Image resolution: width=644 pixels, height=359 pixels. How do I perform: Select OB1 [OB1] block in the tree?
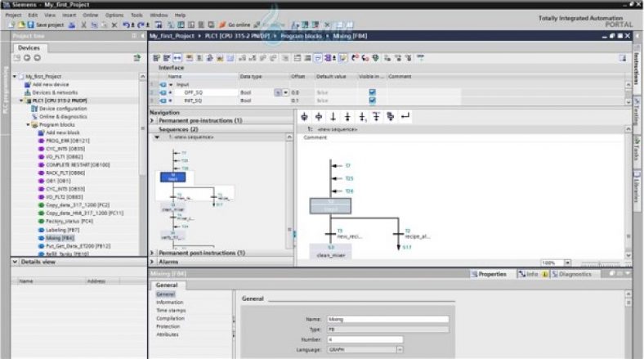point(58,182)
